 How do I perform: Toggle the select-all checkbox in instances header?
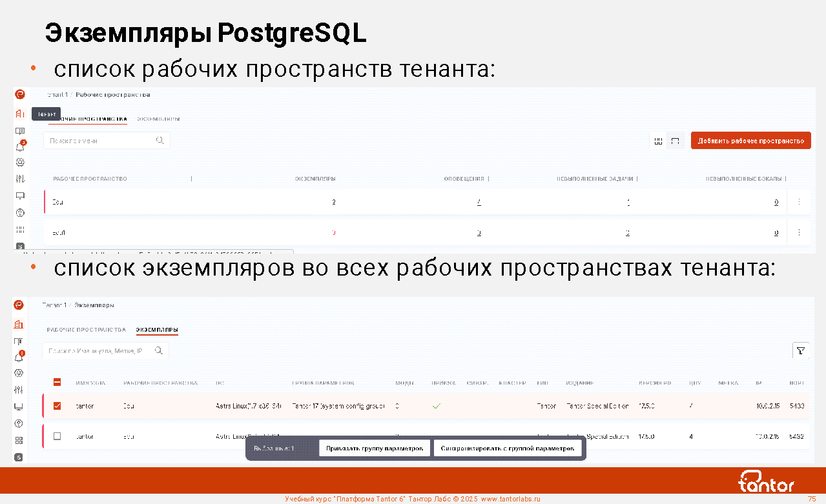(x=57, y=383)
